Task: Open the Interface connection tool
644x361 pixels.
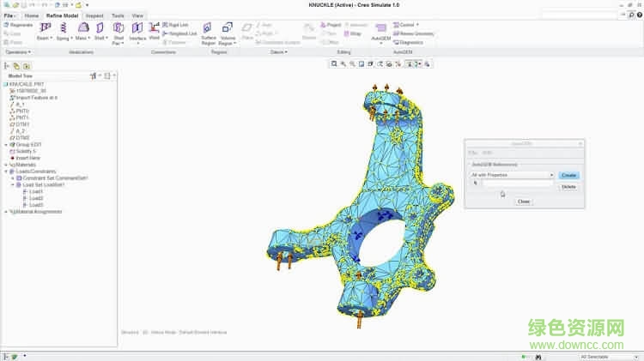Action: (137, 31)
